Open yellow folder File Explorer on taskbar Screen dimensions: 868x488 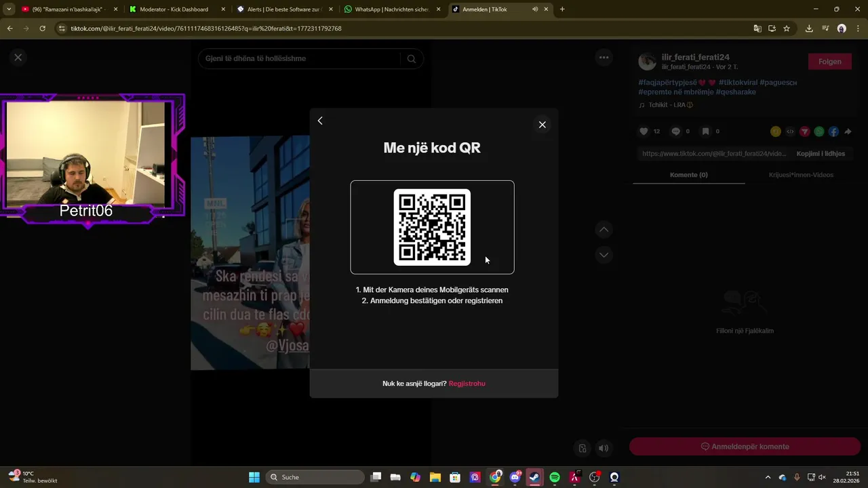click(435, 477)
